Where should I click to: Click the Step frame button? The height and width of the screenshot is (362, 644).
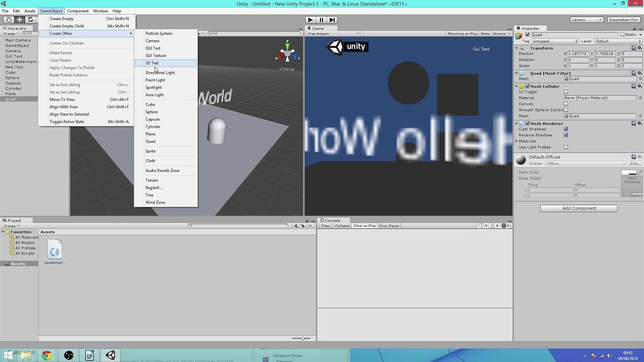(333, 20)
